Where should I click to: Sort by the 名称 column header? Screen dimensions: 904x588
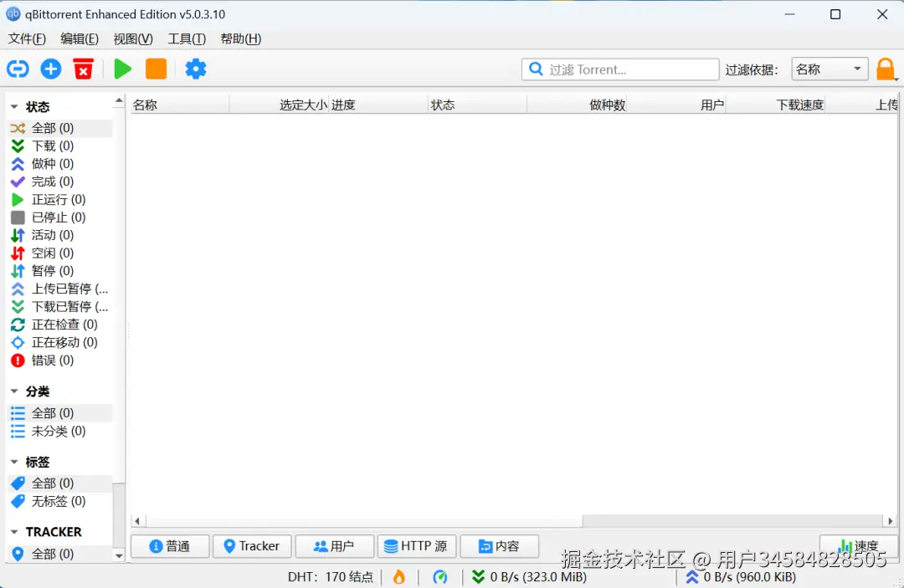180,105
